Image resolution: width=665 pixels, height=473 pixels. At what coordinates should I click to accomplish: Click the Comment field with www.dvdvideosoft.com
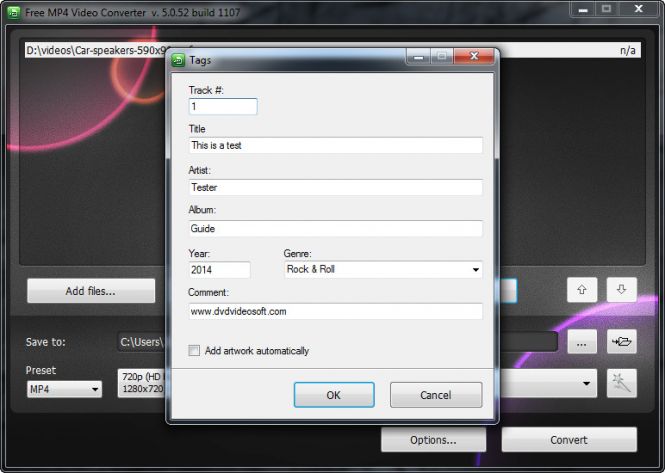(335, 311)
